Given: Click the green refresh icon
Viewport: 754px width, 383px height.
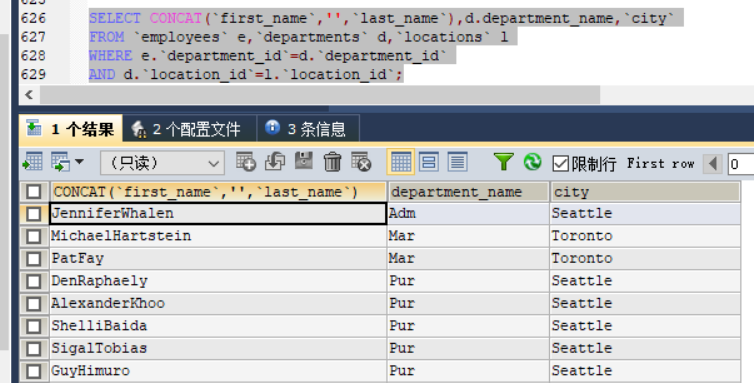Looking at the screenshot, I should pos(532,162).
